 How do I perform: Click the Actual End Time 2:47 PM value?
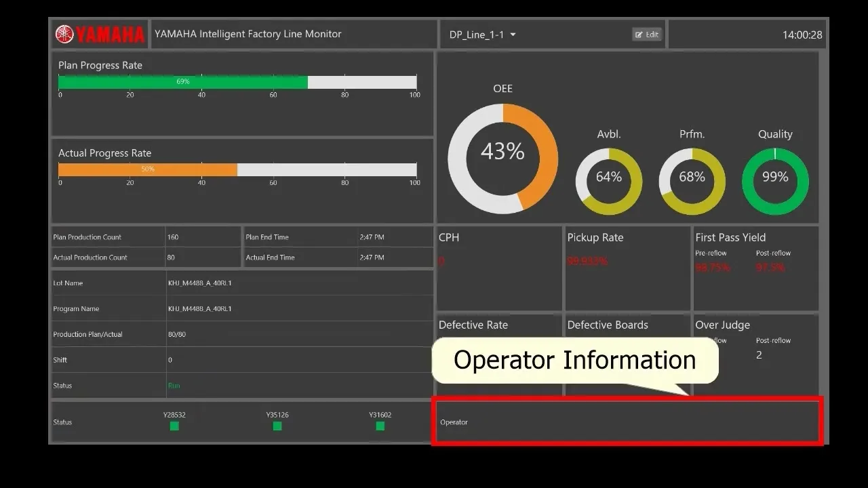pyautogui.click(x=372, y=258)
